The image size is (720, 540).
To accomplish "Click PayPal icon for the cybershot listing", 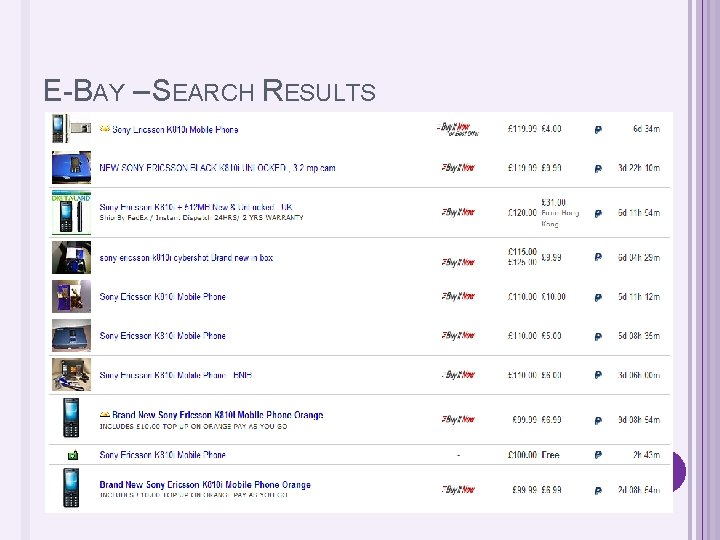I will (x=598, y=257).
